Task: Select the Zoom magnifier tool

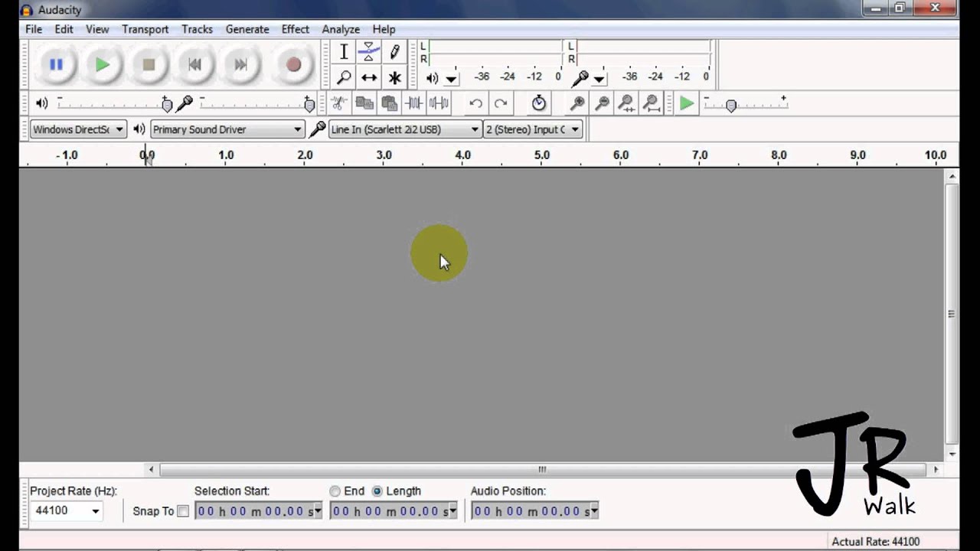Action: pos(344,77)
